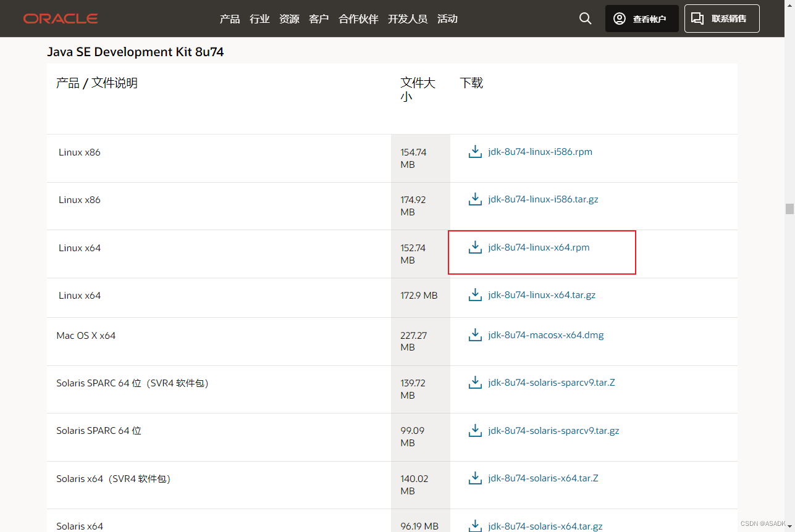The image size is (795, 532).
Task: Click download icon for jdk-8u74-solaris-sparcv9.tar.Z
Action: coord(475,383)
